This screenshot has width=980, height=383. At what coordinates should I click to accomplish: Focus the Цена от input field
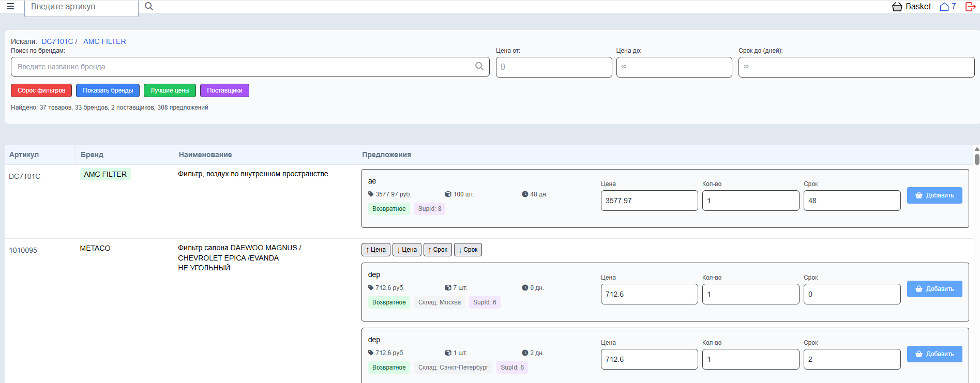click(x=553, y=67)
